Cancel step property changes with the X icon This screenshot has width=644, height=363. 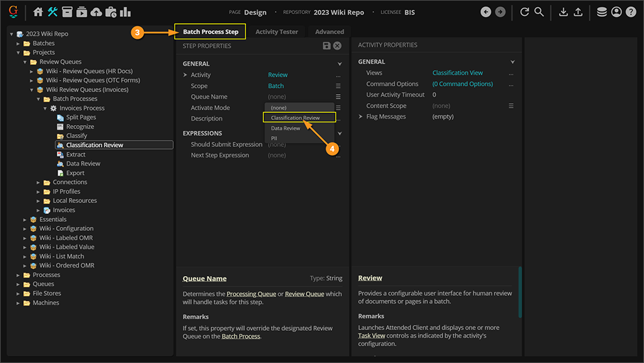(338, 46)
